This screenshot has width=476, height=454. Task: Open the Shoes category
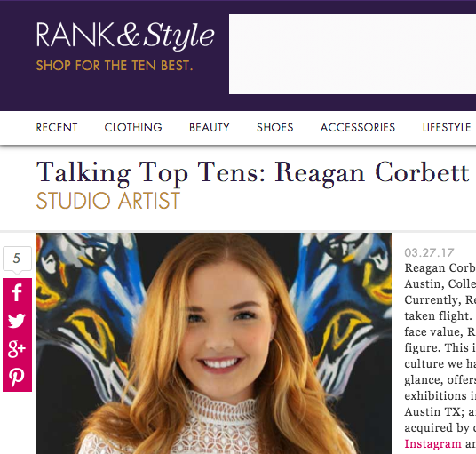coord(275,128)
